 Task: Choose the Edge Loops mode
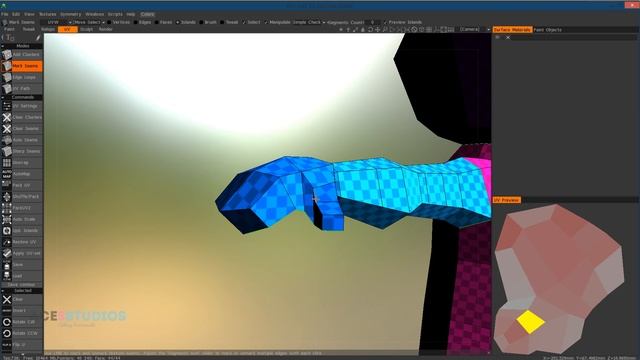pyautogui.click(x=22, y=77)
